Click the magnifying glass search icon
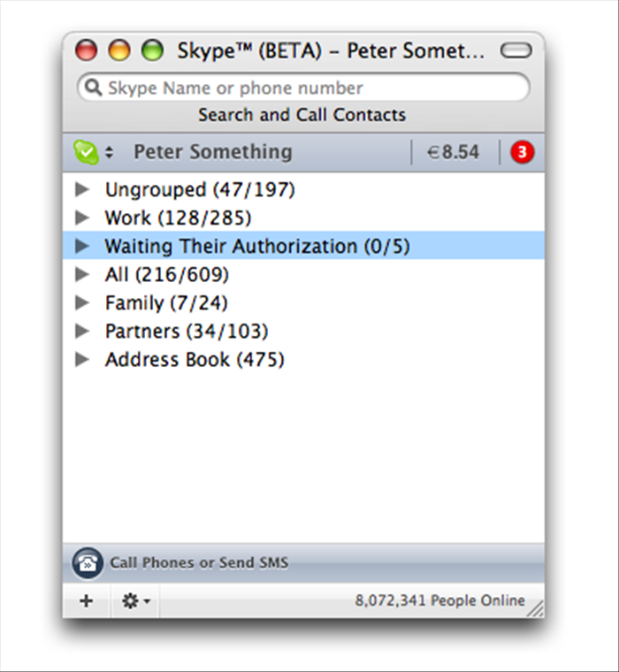Viewport: 619px width, 672px height. point(93,88)
